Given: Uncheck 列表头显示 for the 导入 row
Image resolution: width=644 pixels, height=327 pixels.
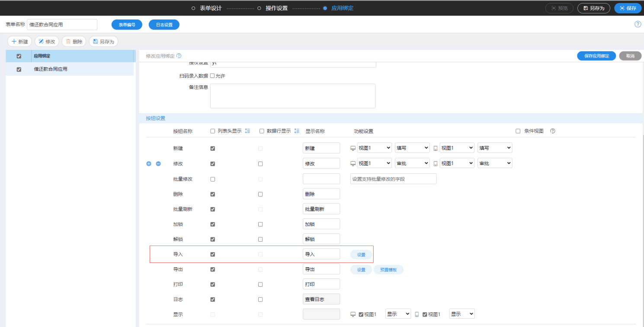Looking at the screenshot, I should click(212, 254).
